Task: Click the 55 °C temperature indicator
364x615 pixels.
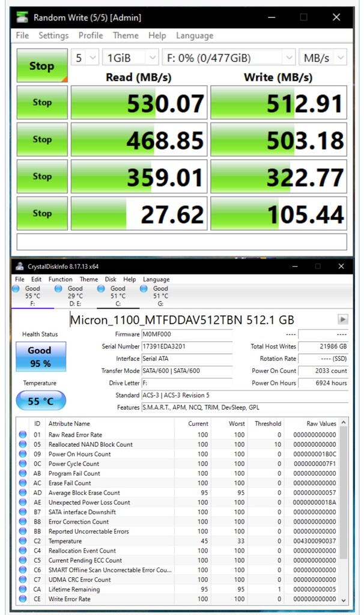Action: pos(41,401)
